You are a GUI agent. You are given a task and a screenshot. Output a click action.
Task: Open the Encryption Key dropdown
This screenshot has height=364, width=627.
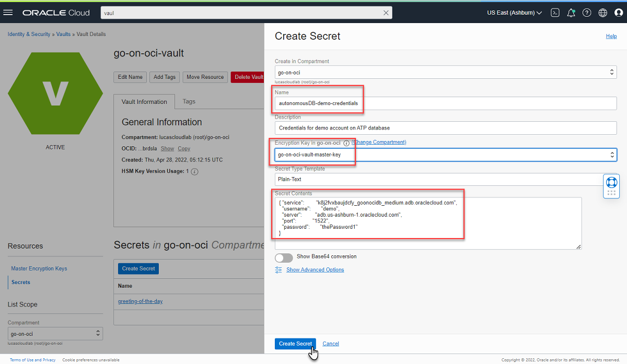tap(446, 155)
